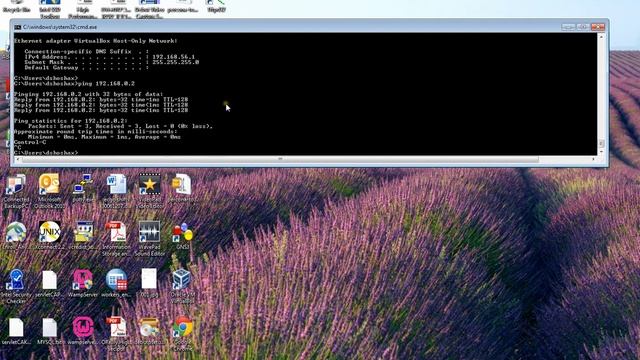Screen dimensions: 640x360
Task: Click the 'Packets: Sent = 3' statistics line
Action: coord(120,126)
